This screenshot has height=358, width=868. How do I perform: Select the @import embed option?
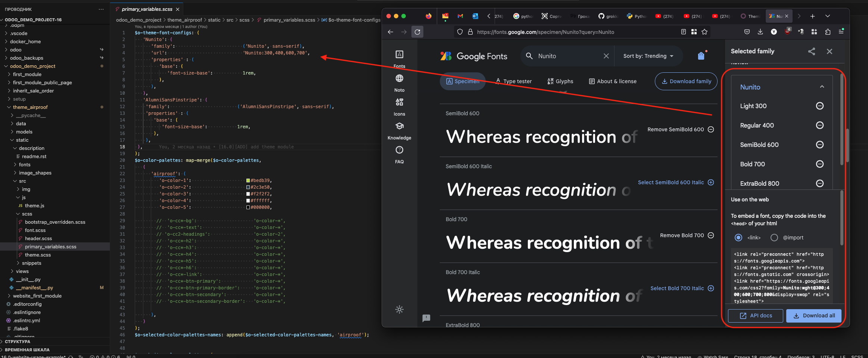pos(774,238)
